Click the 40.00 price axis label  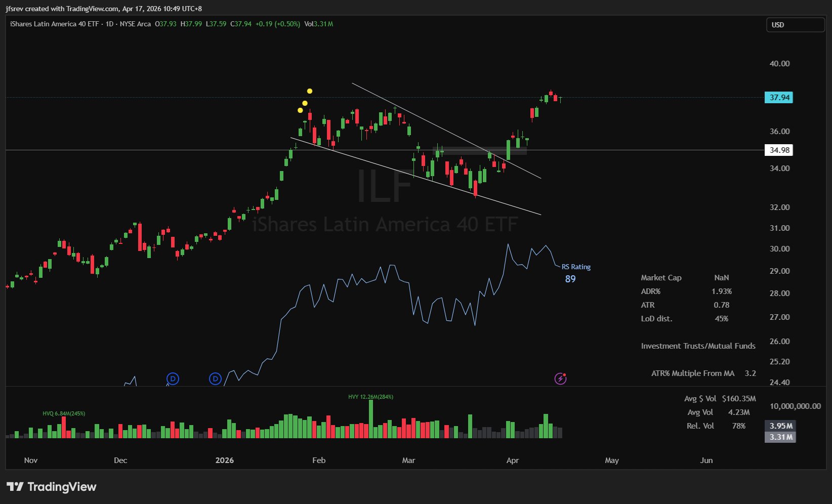click(779, 64)
